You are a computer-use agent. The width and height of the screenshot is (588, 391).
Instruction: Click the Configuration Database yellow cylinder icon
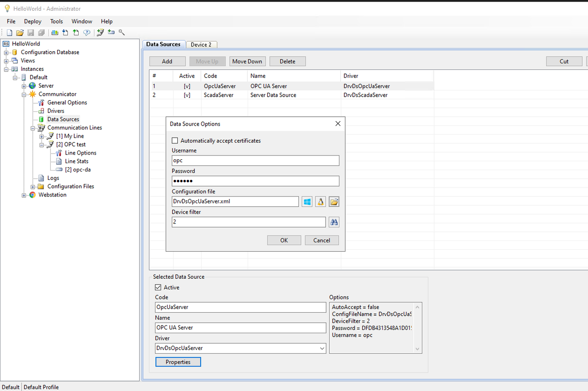point(15,52)
